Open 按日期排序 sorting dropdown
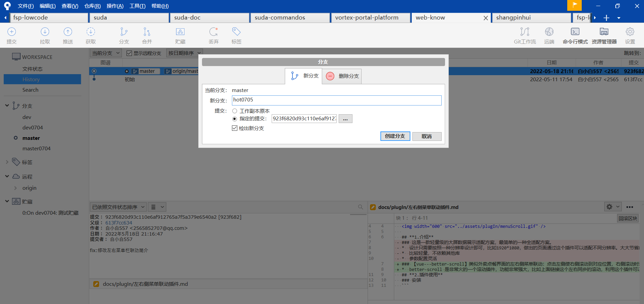The image size is (644, 304). click(184, 53)
